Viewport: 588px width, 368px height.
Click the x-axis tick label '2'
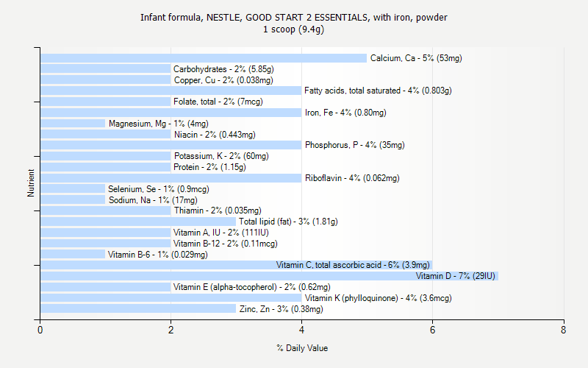[171, 330]
